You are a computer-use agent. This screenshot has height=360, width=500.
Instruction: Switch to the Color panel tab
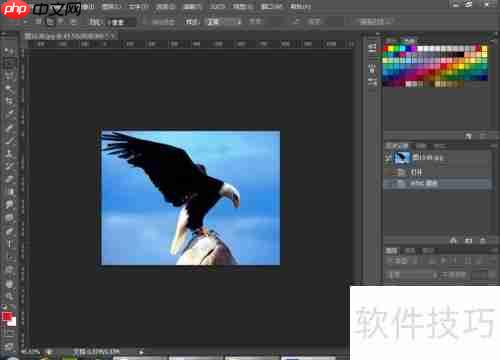click(x=391, y=40)
